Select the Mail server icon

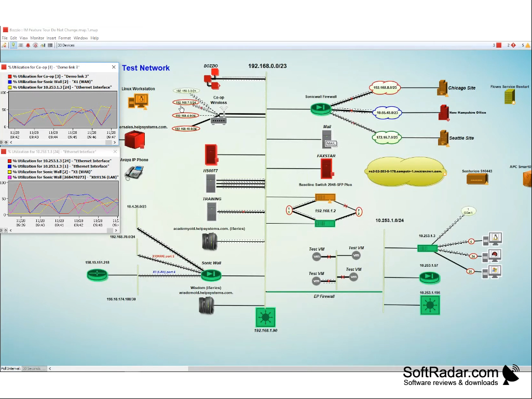tap(329, 139)
